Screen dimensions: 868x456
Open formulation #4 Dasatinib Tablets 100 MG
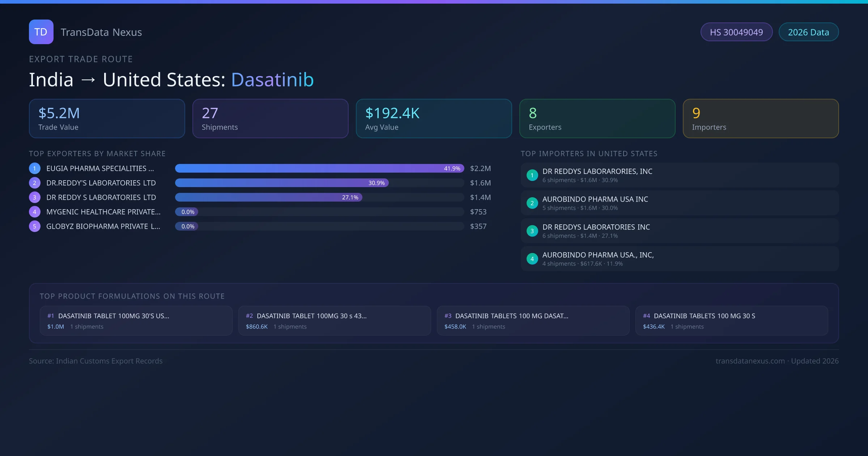(731, 321)
